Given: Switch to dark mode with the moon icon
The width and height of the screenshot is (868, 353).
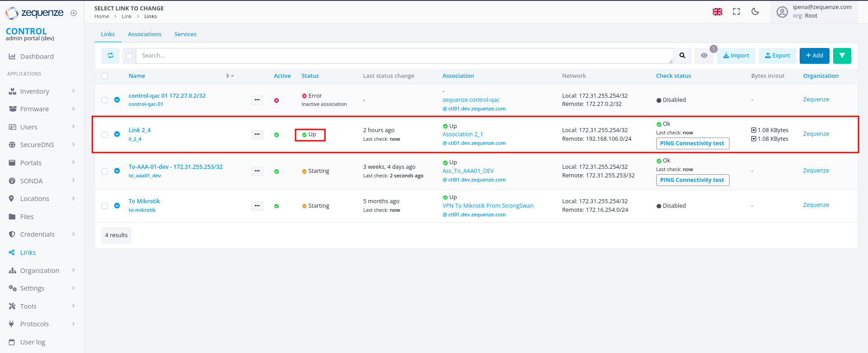Looking at the screenshot, I should click(755, 12).
